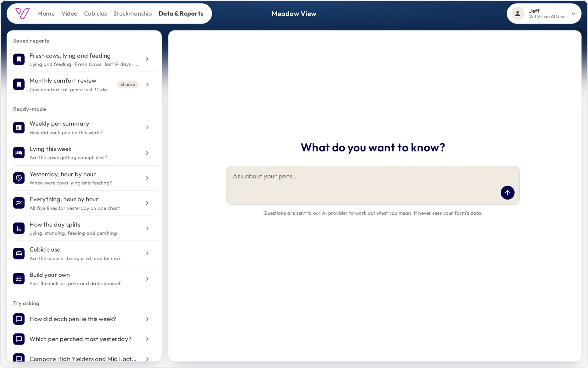Image resolution: width=588 pixels, height=368 pixels.
Task: Click the Vet Vision logo icon
Action: click(22, 13)
